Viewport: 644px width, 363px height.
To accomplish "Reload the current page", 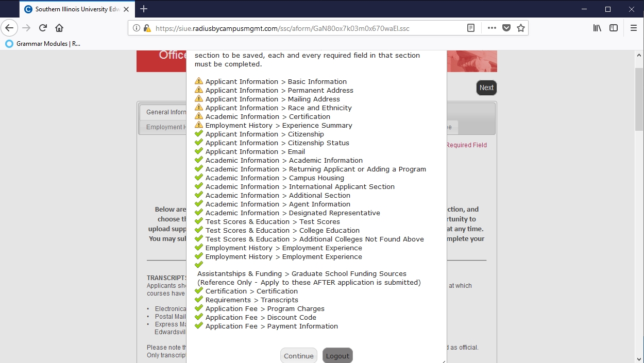I will coord(43,28).
